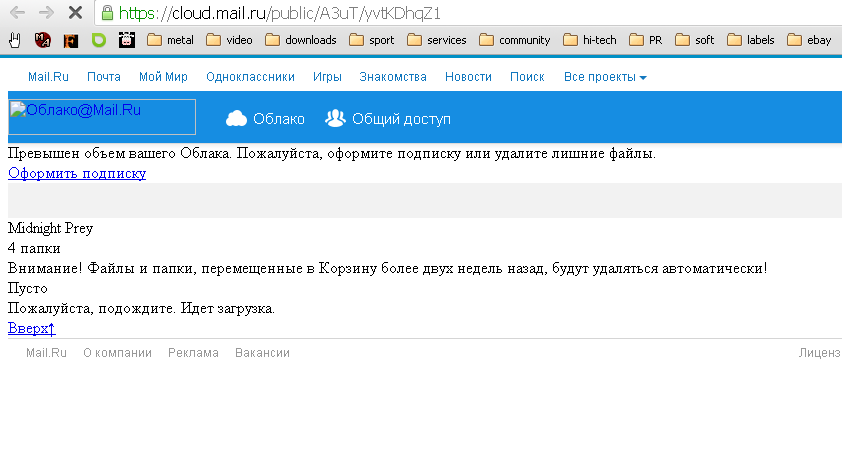
Task: Open the sport bookmarks folder
Action: pyautogui.click(x=372, y=40)
